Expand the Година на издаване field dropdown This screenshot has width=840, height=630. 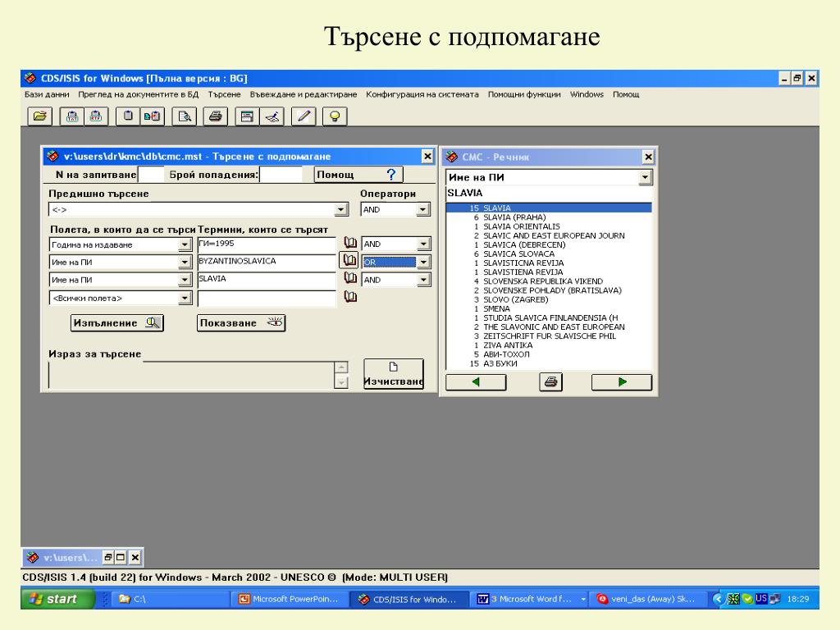(x=185, y=244)
